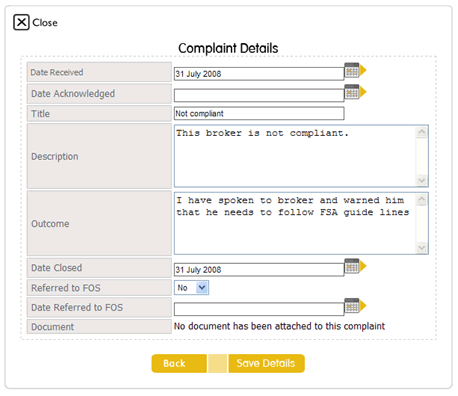Focus the Title field containing Not compliant
This screenshot has width=458, height=396.
[x=259, y=113]
